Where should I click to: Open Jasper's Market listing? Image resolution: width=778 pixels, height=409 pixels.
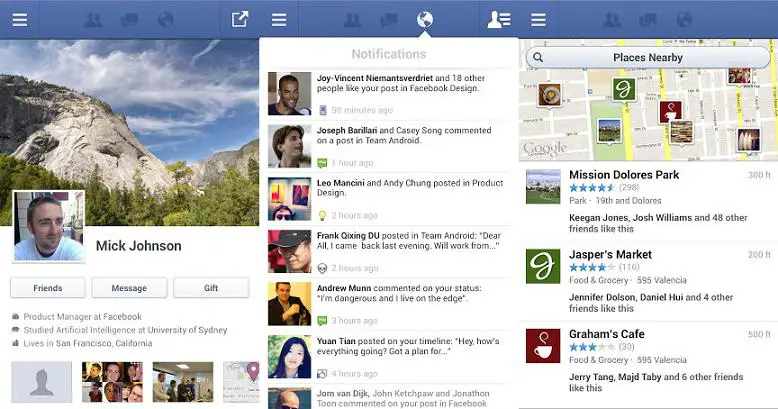click(648, 281)
